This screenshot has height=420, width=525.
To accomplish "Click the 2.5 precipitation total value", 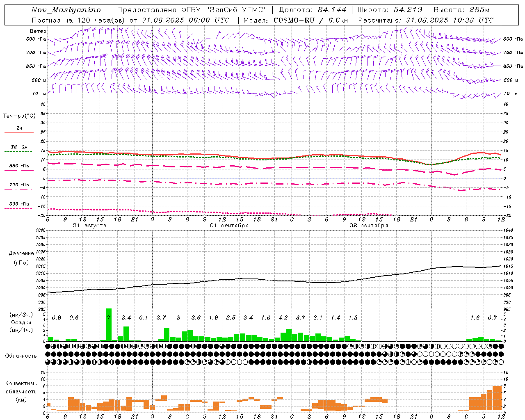I will pos(231,318).
